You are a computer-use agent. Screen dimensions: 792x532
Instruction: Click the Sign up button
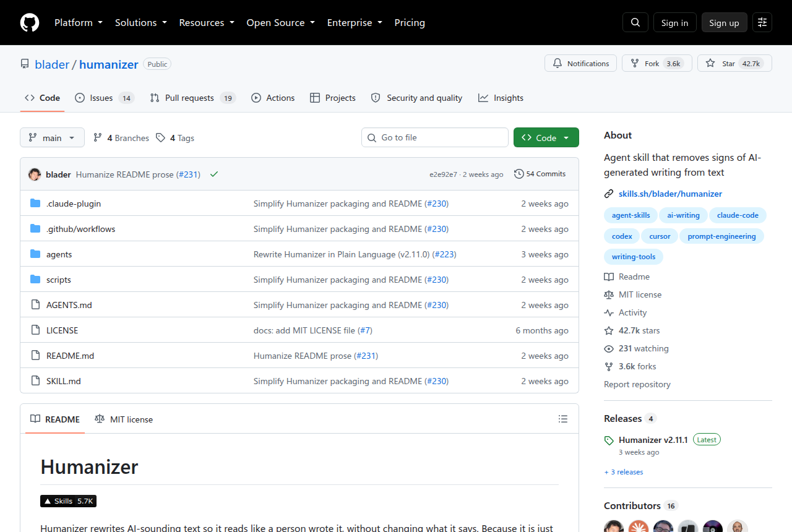pos(724,23)
